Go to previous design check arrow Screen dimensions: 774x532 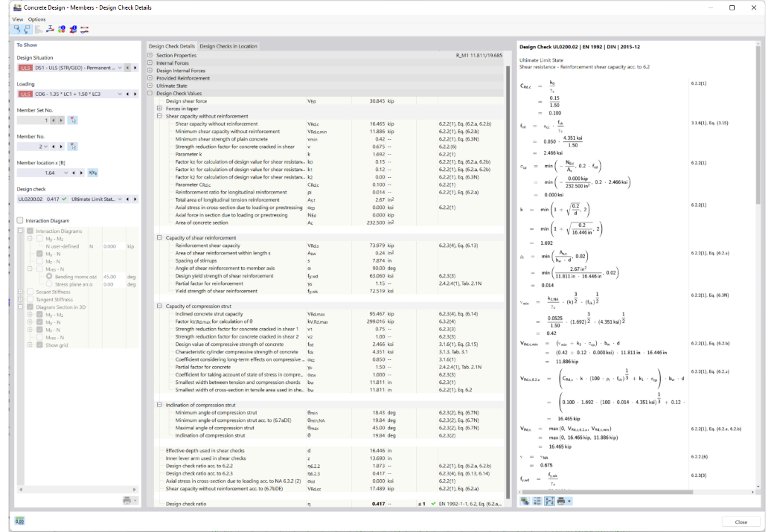pos(127,199)
